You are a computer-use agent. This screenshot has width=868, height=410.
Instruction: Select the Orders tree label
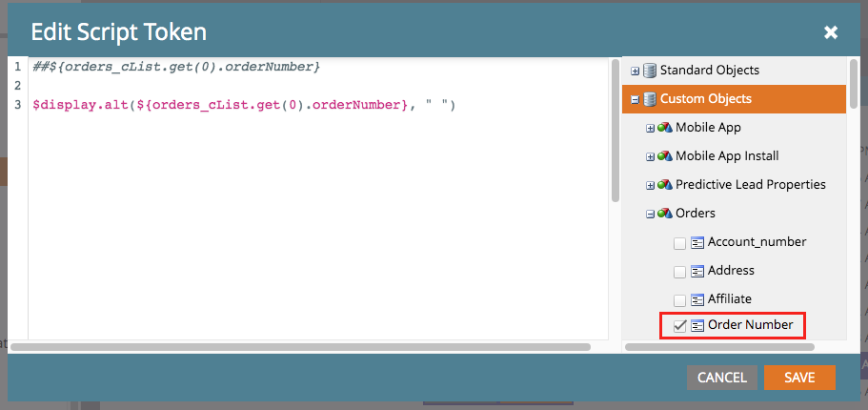click(696, 214)
